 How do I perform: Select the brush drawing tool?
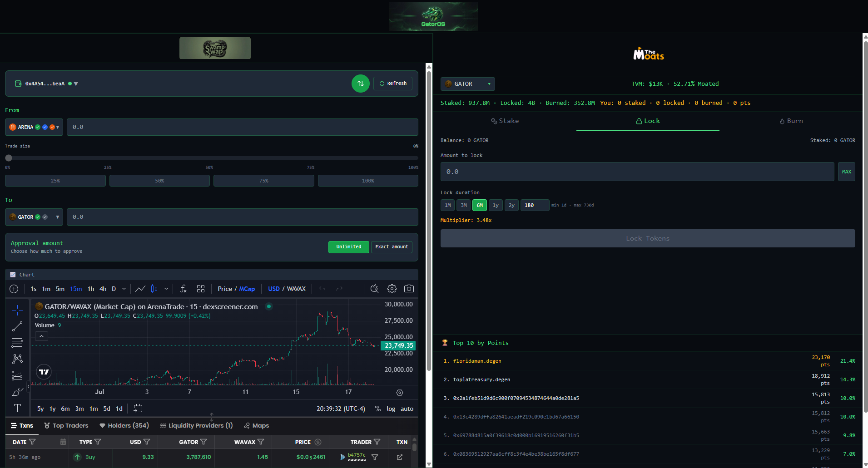17,392
